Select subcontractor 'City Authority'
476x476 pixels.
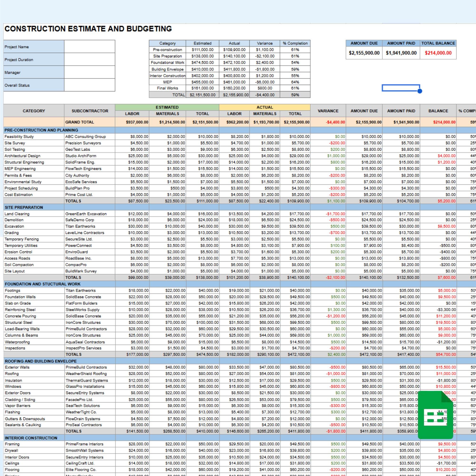90,175
